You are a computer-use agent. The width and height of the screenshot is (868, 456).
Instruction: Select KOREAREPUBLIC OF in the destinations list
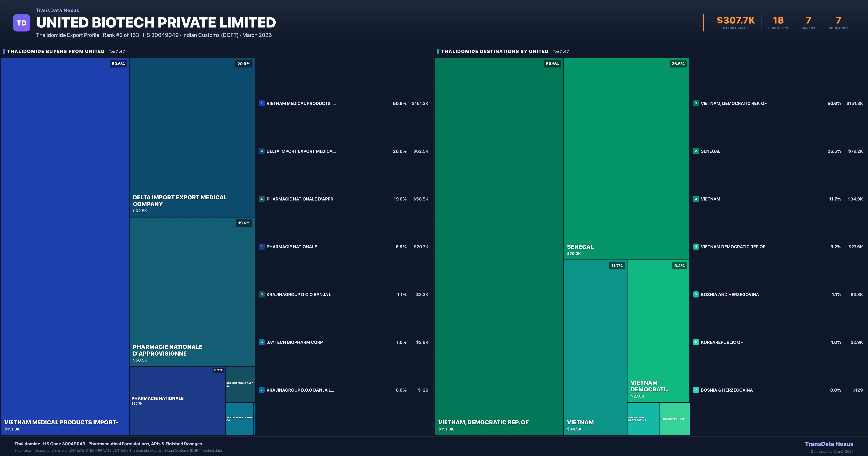(x=721, y=342)
